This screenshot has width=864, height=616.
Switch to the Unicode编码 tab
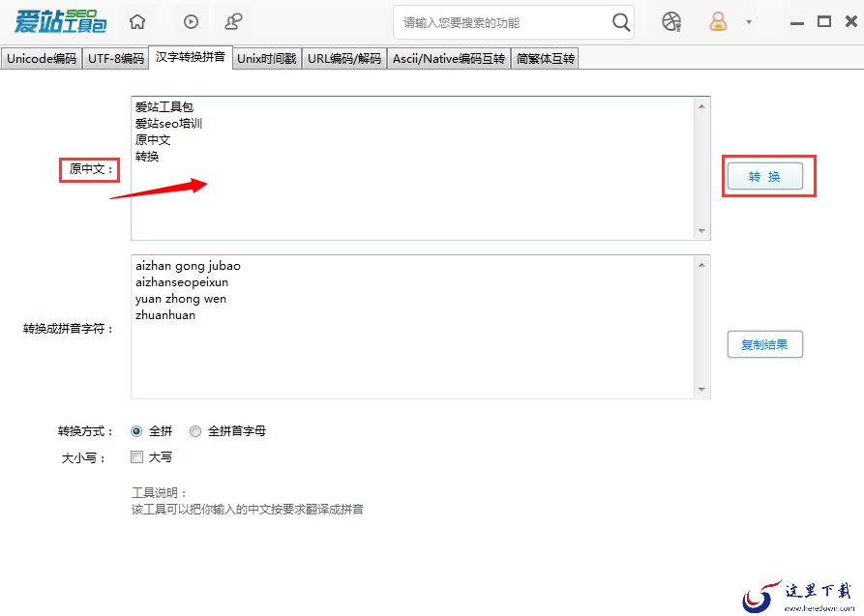coord(42,58)
